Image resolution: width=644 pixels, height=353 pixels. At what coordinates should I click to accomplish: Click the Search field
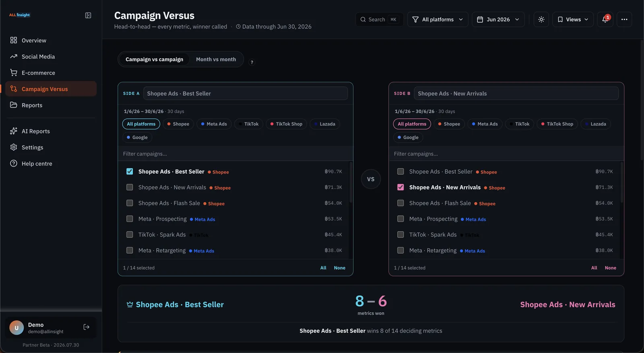380,19
